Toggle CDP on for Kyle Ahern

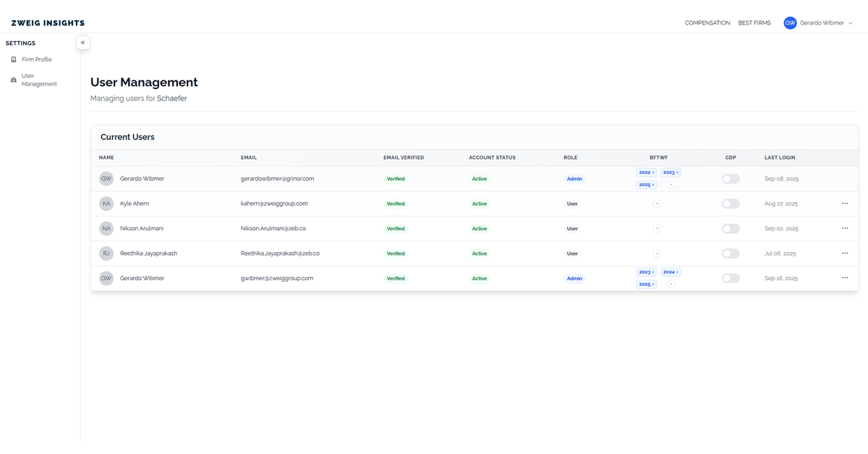click(730, 203)
